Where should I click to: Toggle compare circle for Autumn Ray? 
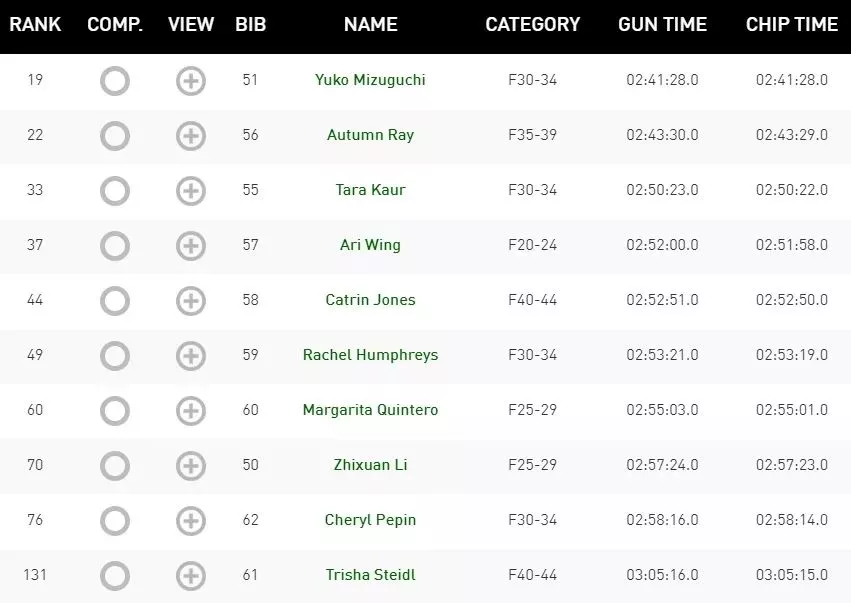click(115, 136)
